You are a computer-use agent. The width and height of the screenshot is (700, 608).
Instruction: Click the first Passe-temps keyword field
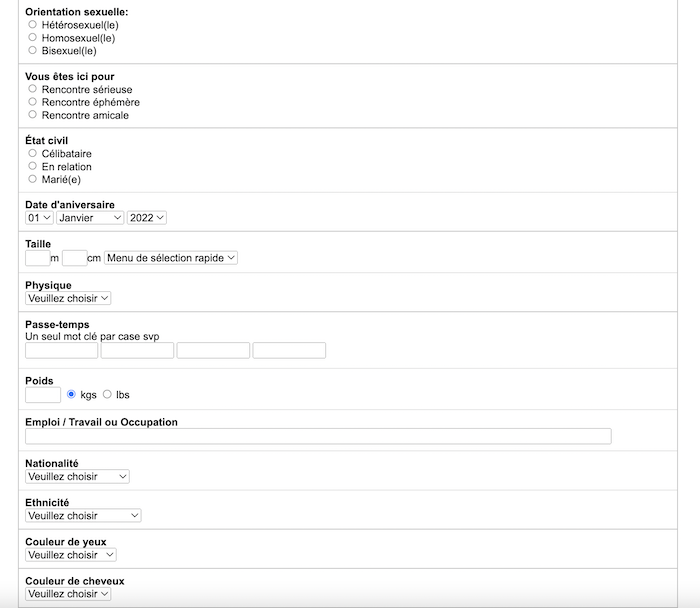pyautogui.click(x=62, y=350)
